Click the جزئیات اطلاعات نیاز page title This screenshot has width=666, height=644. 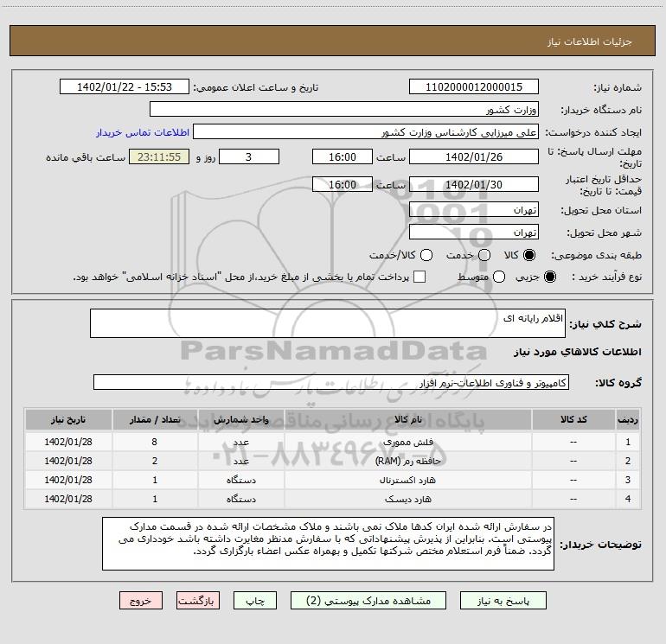[x=589, y=41]
